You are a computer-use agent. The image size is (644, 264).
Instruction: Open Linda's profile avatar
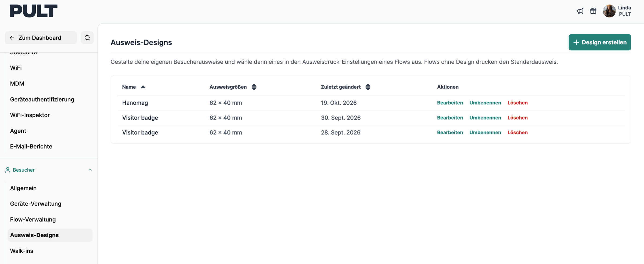pos(609,11)
